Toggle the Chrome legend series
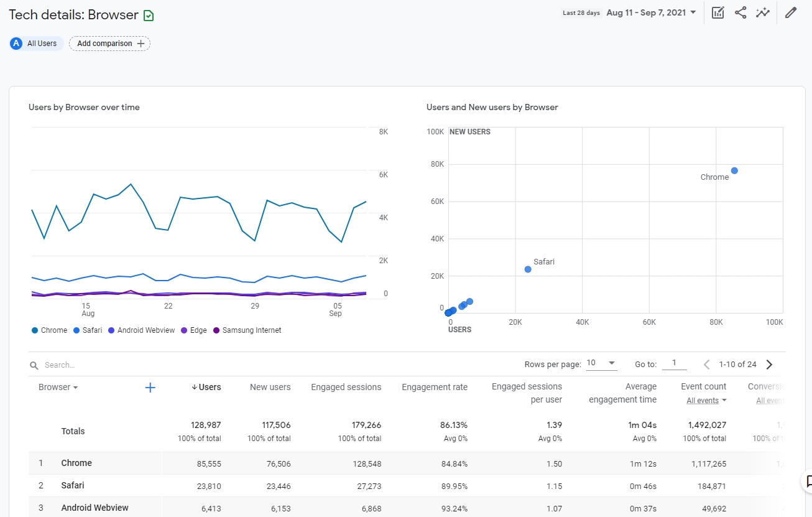812x517 pixels. click(49, 330)
